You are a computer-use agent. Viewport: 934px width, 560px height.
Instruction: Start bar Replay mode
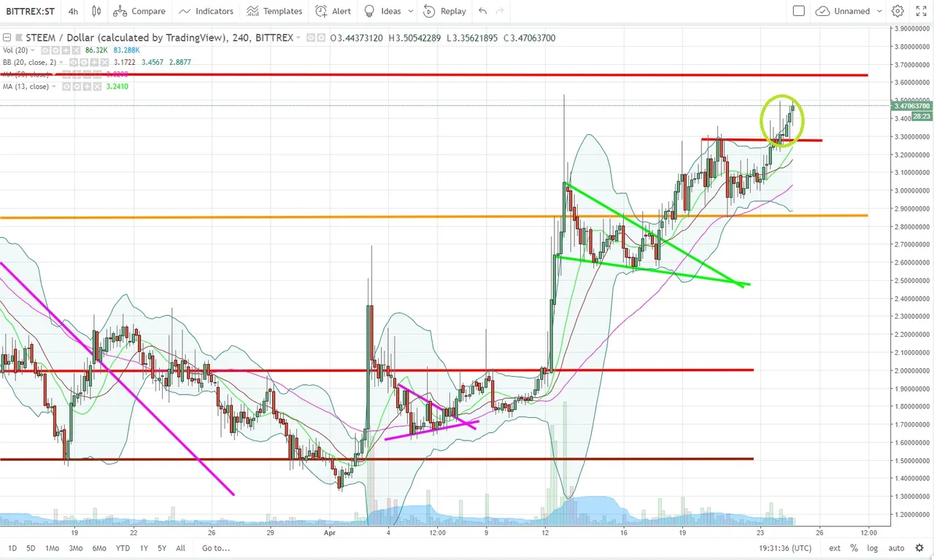click(x=444, y=11)
